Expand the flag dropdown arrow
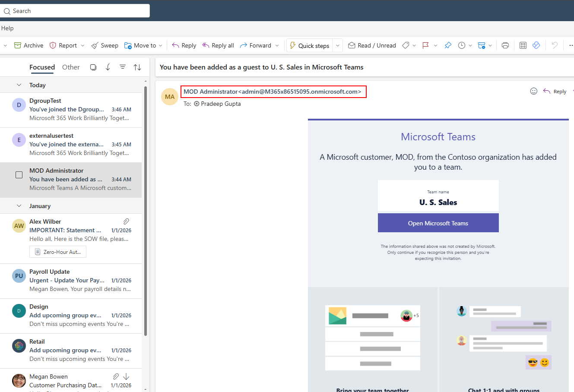Viewport: 574px width, 392px height. [435, 45]
